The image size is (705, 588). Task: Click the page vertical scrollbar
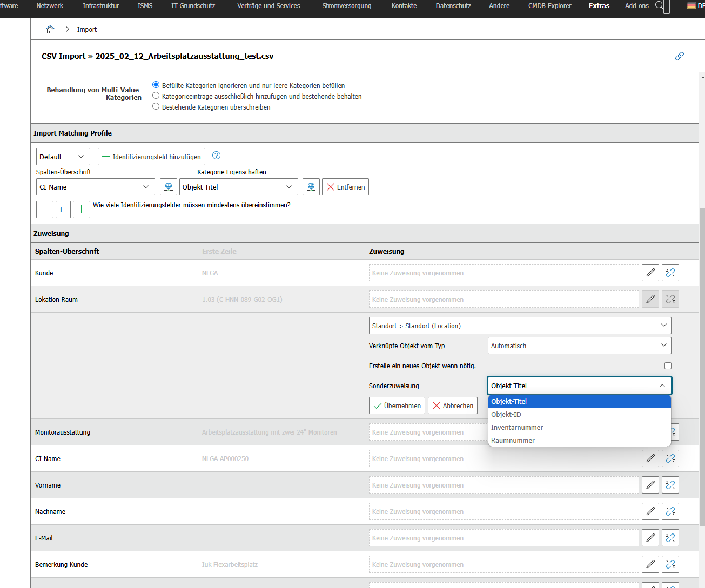pyautogui.click(x=702, y=367)
